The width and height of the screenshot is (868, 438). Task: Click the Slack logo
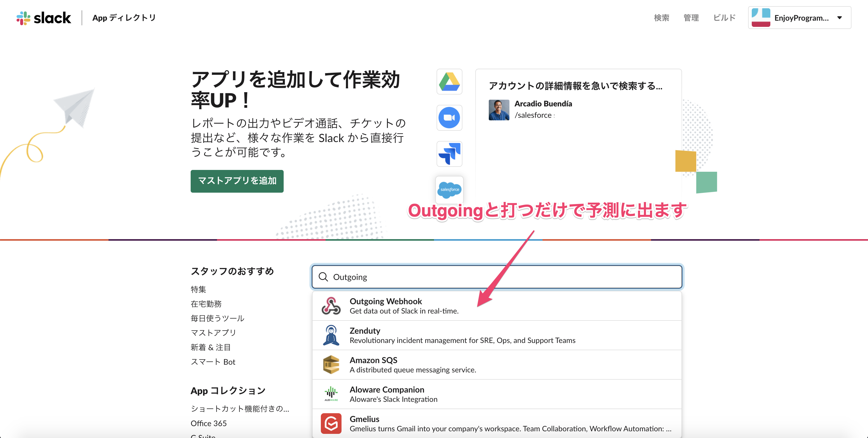pos(44,18)
